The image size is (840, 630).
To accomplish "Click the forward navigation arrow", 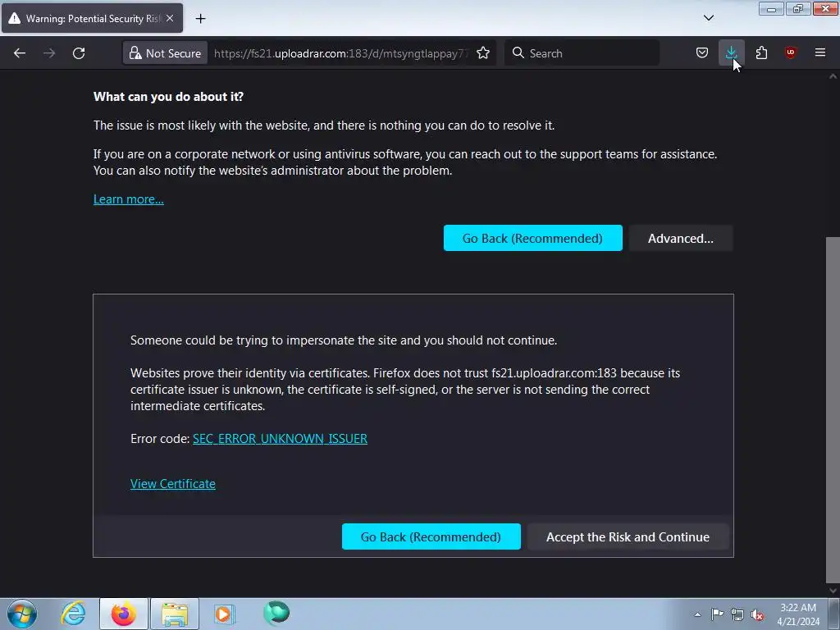I will point(49,53).
